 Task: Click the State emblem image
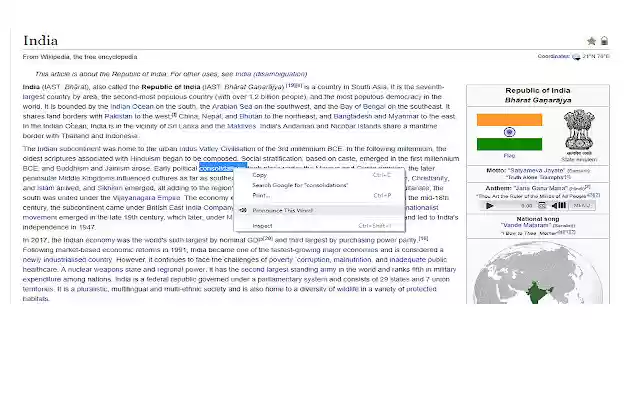coord(579,130)
